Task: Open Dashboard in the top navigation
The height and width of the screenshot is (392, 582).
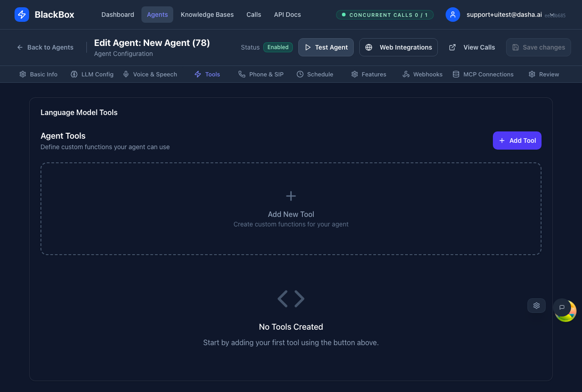Action: (118, 15)
